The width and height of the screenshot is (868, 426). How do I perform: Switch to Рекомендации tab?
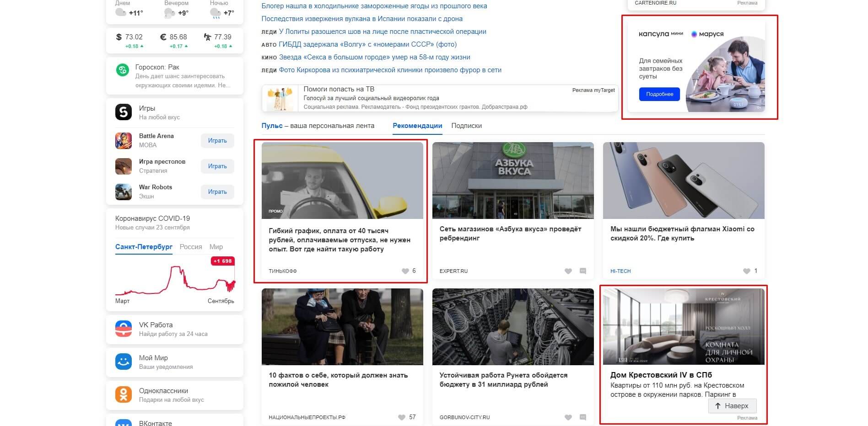(x=417, y=126)
